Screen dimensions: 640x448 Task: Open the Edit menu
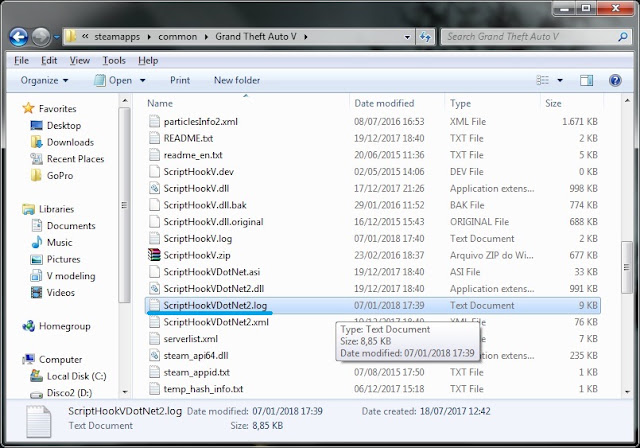[49, 60]
